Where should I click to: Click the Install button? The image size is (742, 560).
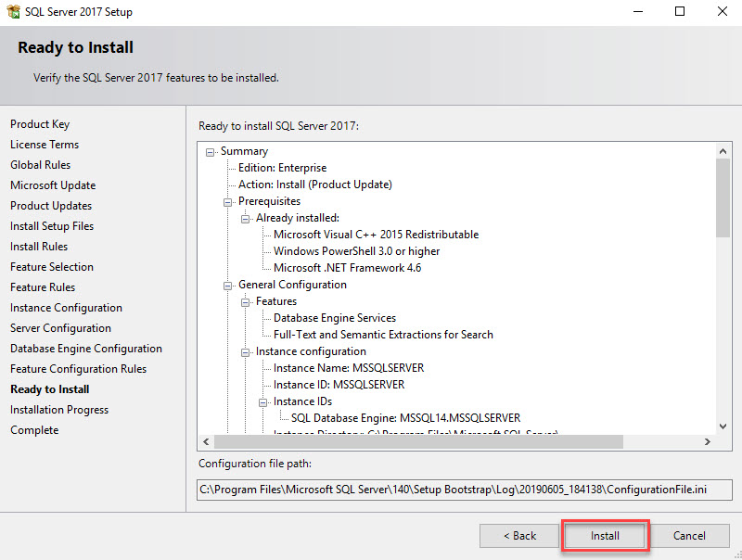[x=605, y=535]
